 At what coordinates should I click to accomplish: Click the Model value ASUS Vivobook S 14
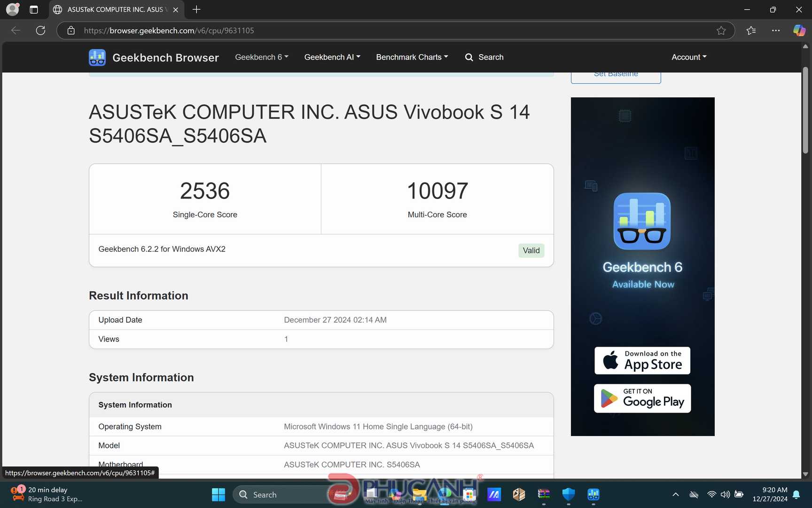[x=408, y=445]
